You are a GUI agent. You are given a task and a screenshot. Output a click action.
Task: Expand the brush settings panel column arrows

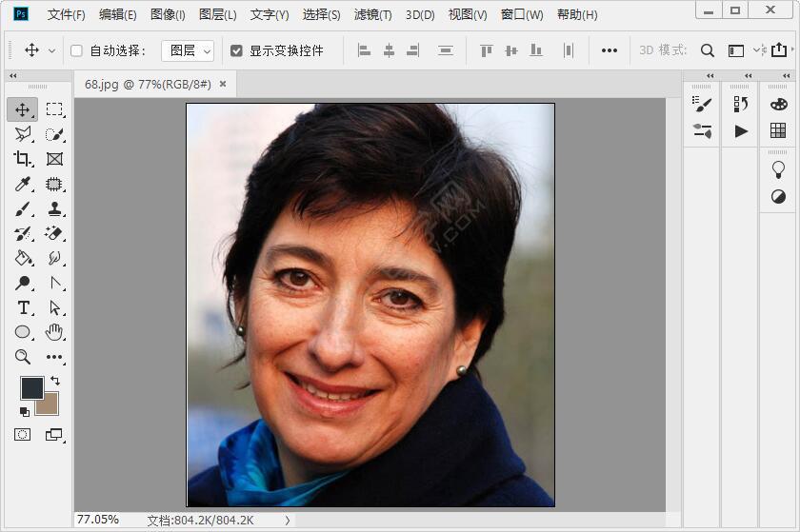click(x=710, y=75)
